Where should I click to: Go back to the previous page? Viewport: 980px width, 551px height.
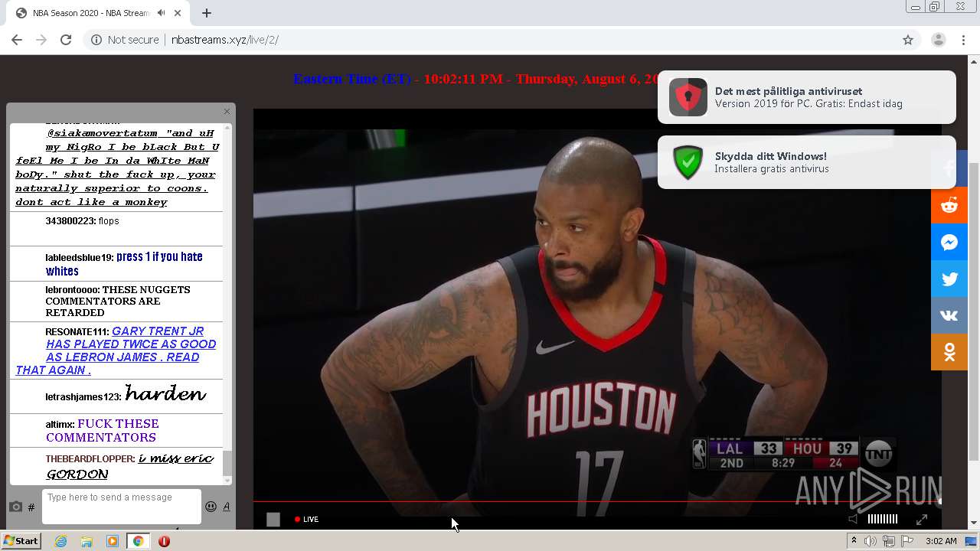pos(17,40)
